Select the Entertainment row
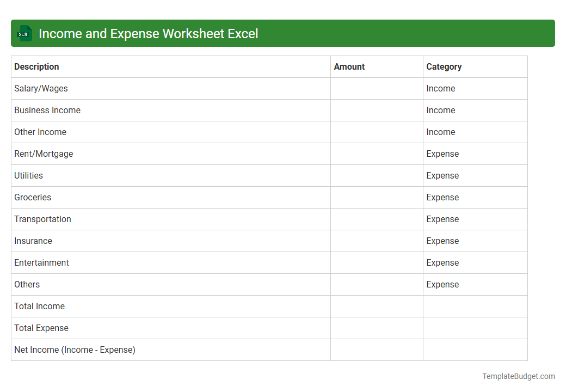The image size is (566, 392). pos(41,262)
